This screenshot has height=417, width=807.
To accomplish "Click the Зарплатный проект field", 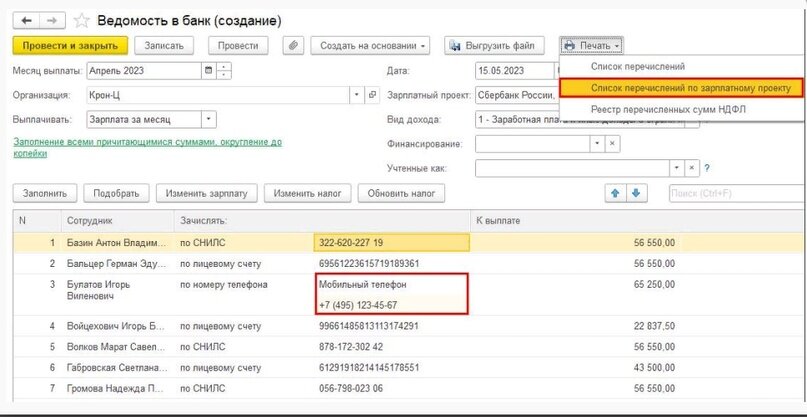I will click(517, 95).
